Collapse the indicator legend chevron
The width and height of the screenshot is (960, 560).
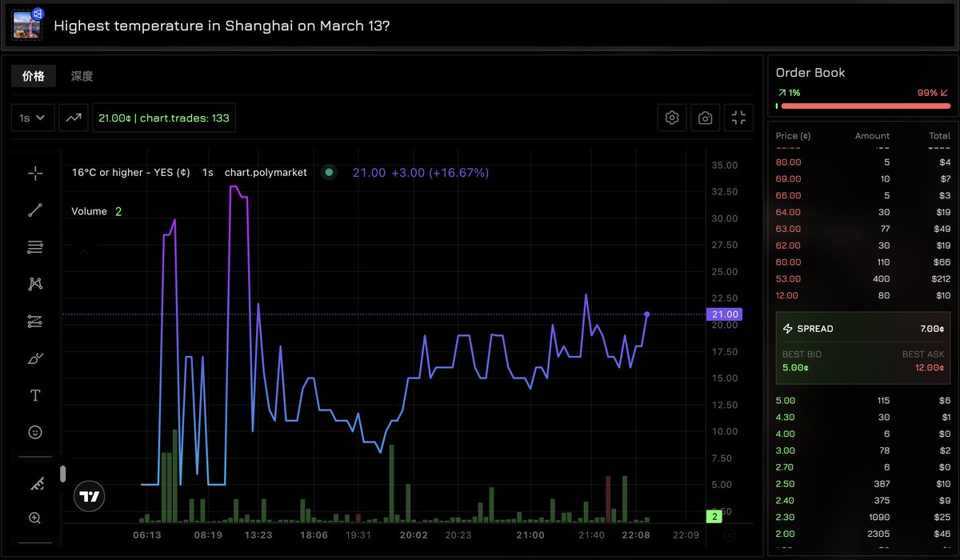point(83,250)
